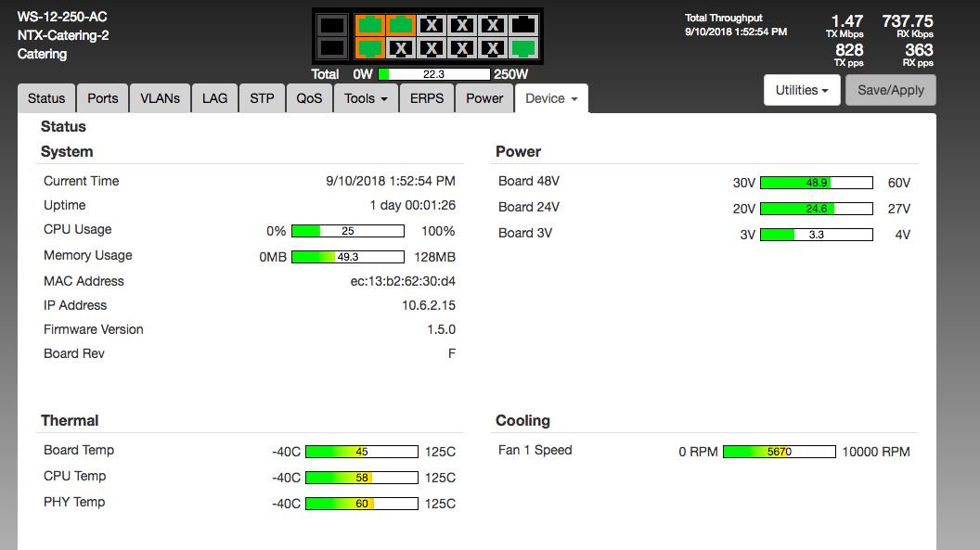Image resolution: width=980 pixels, height=550 pixels.
Task: Open the orange PoE port in bottom row
Action: (x=369, y=47)
